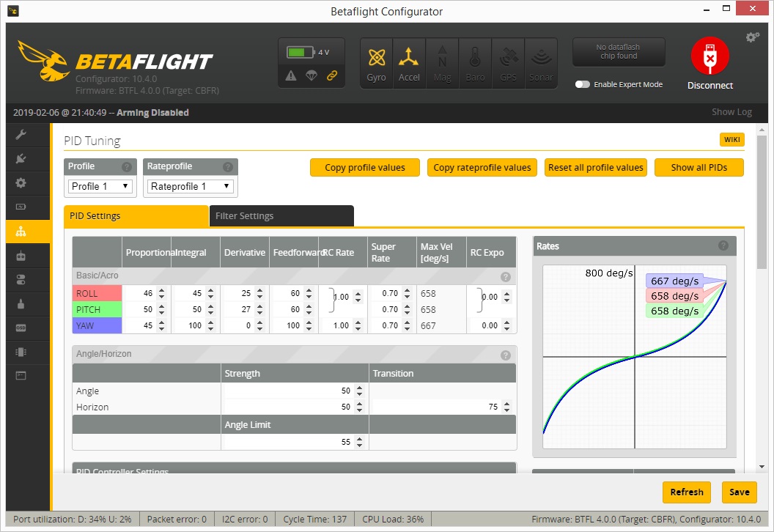Open the Blackbox sidebar icon
Image resolution: width=774 pixels, height=532 pixels.
tap(21, 352)
